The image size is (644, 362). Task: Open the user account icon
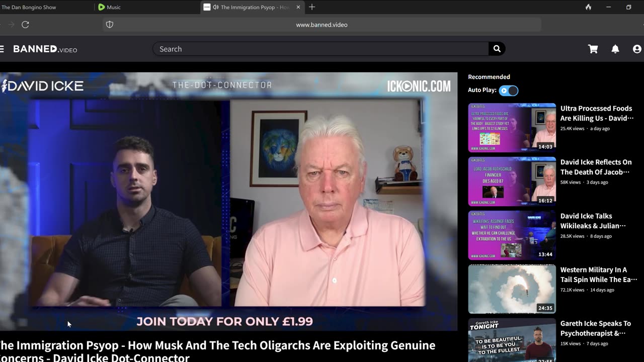coord(637,49)
